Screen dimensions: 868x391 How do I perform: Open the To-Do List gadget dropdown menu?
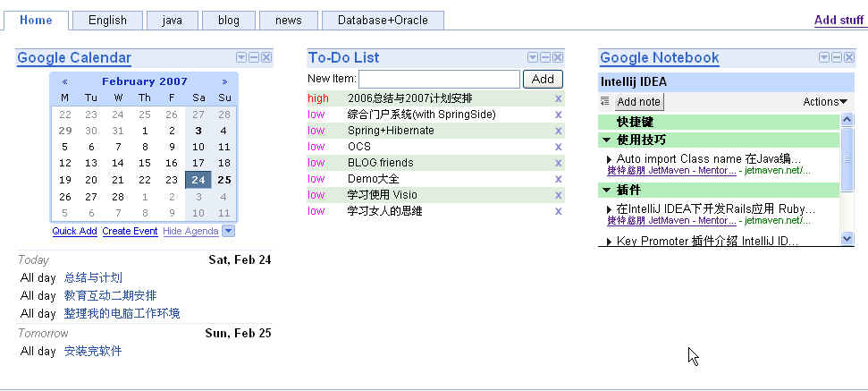point(533,57)
